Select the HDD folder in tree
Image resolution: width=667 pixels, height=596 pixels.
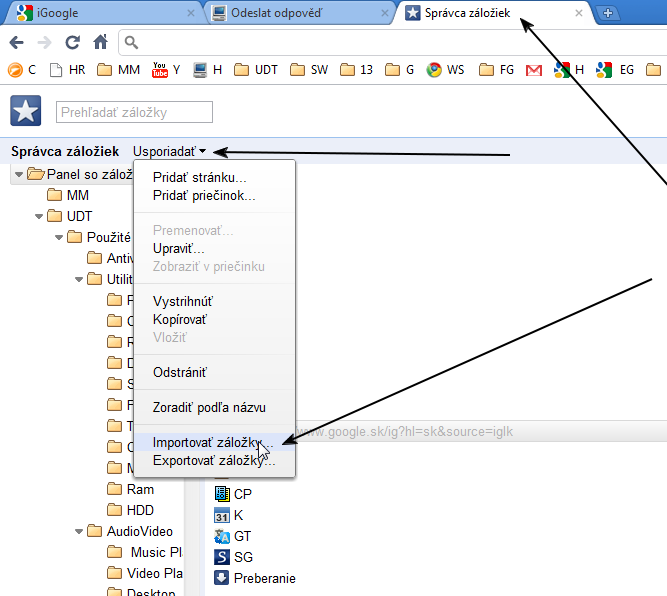[x=130, y=510]
